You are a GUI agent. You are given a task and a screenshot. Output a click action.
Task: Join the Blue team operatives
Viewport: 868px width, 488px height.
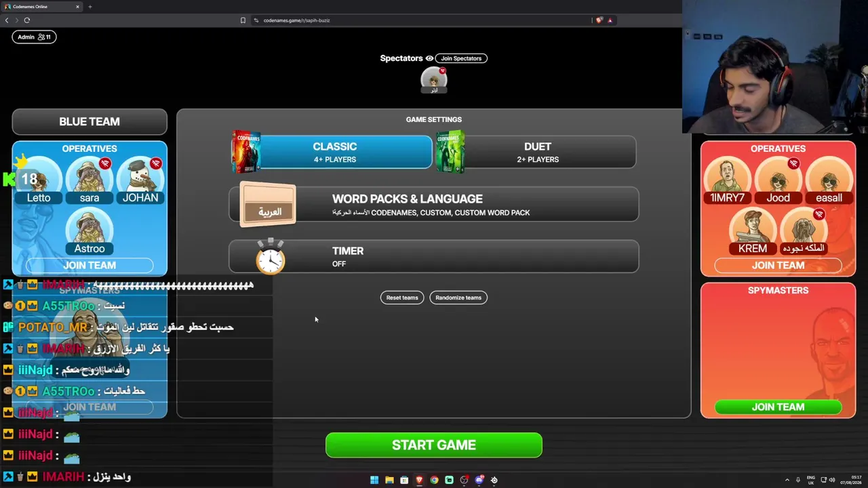click(90, 265)
